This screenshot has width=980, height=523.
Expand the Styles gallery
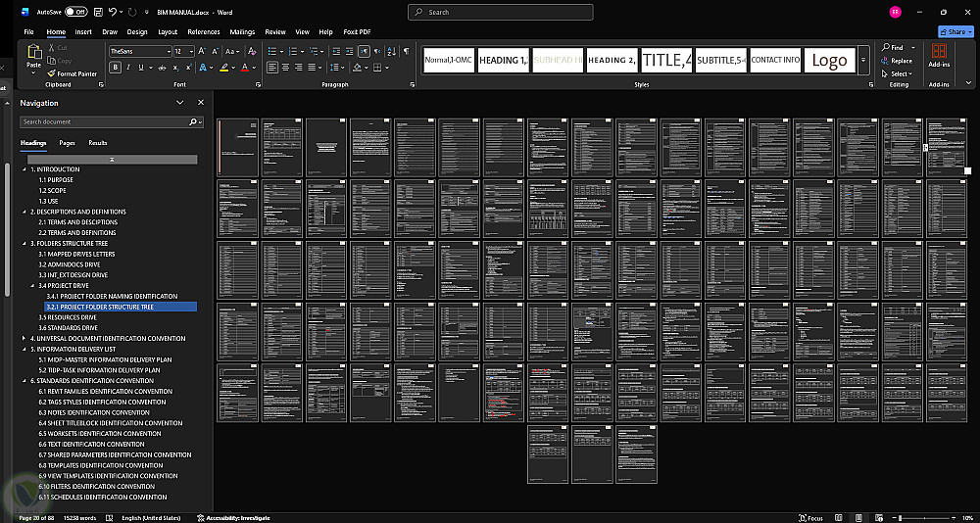pos(863,60)
